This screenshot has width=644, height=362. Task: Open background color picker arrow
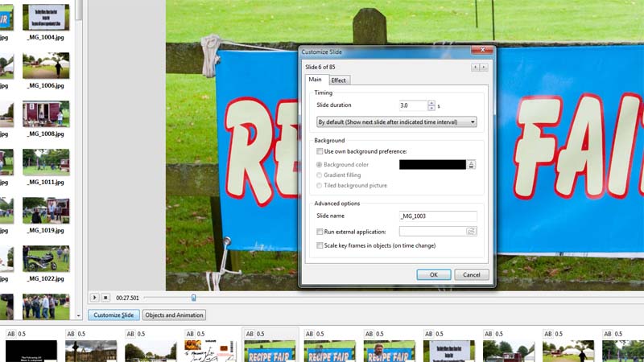(x=471, y=165)
